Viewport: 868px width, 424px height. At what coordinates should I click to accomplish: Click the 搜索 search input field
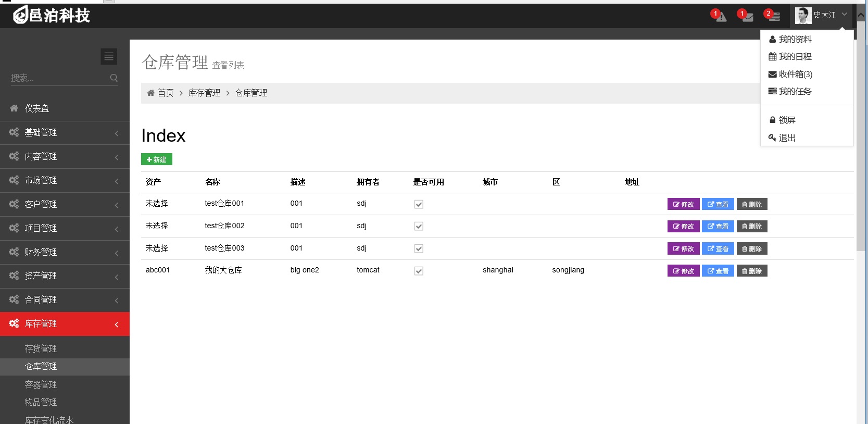point(58,78)
